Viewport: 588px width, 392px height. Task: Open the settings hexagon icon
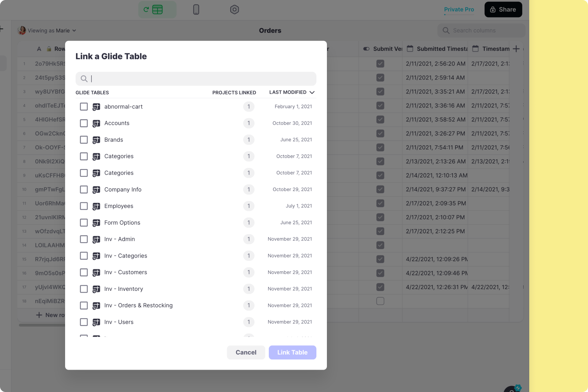[x=234, y=10]
